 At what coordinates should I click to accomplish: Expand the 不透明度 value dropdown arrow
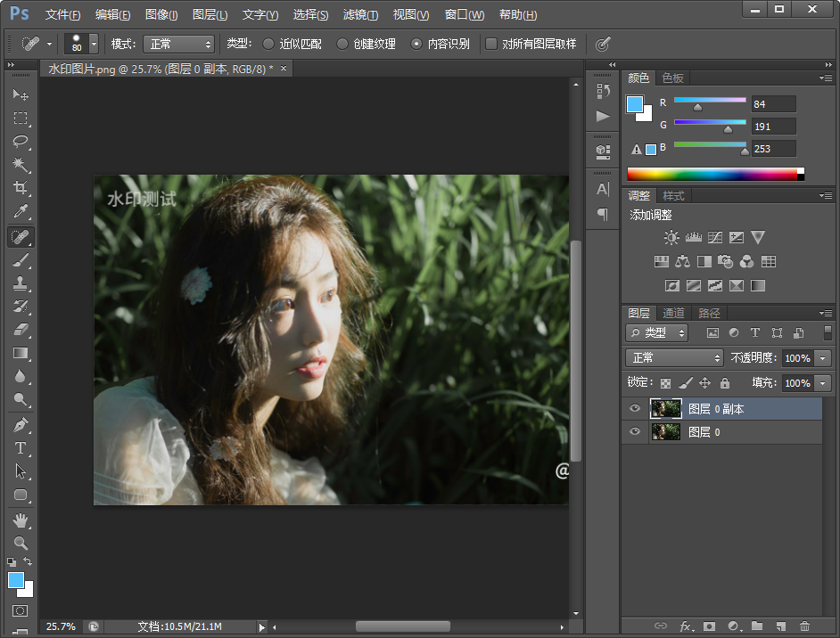point(822,357)
